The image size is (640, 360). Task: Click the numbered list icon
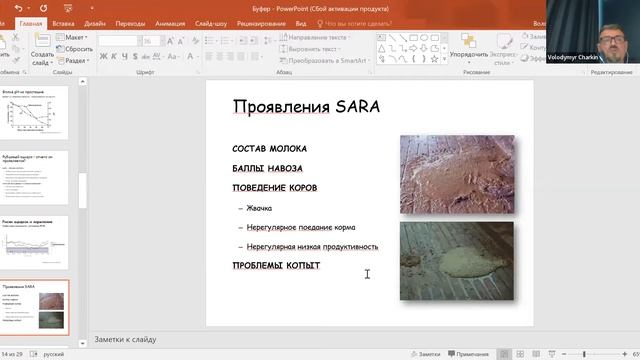point(226,40)
